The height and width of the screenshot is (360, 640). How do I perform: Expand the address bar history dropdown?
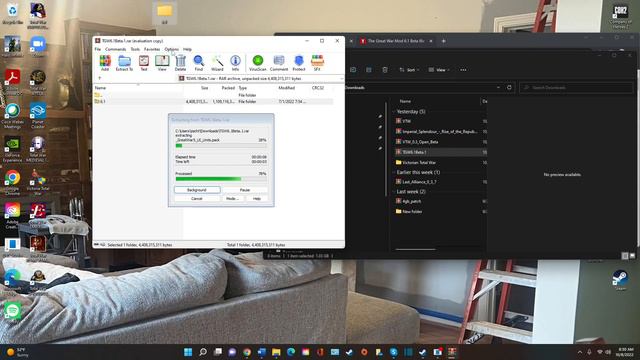498,87
